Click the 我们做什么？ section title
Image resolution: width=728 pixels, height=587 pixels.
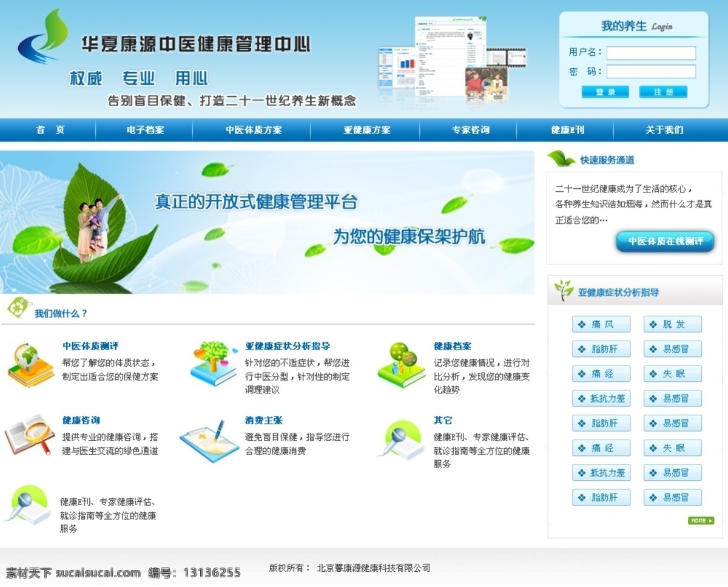pos(61,314)
